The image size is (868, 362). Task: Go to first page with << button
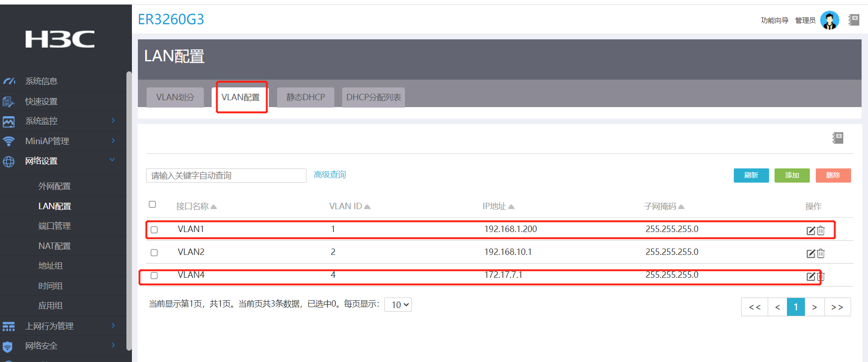(755, 307)
